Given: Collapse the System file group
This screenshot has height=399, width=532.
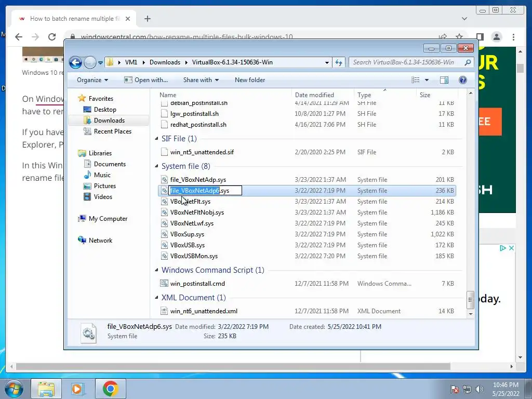Looking at the screenshot, I should click(x=156, y=166).
